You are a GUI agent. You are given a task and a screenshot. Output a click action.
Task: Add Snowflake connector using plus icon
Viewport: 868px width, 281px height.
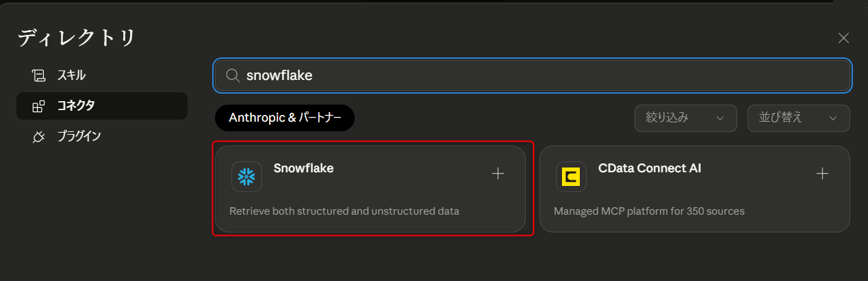click(498, 174)
